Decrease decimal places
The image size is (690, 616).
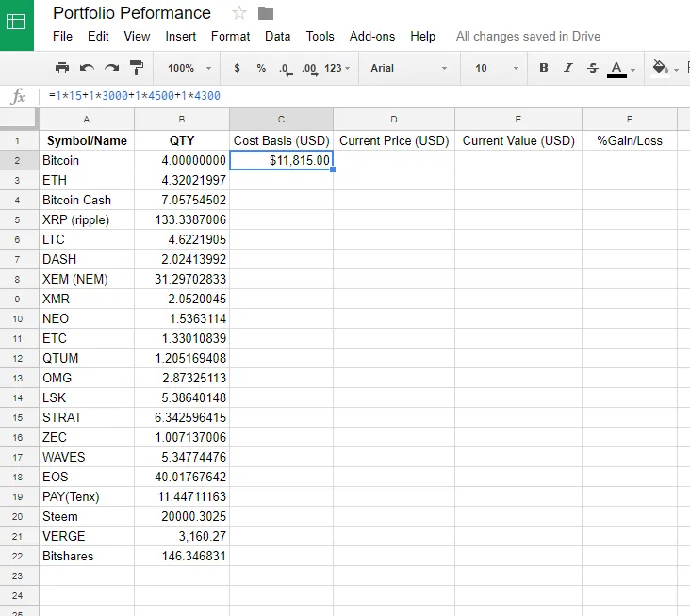click(286, 69)
